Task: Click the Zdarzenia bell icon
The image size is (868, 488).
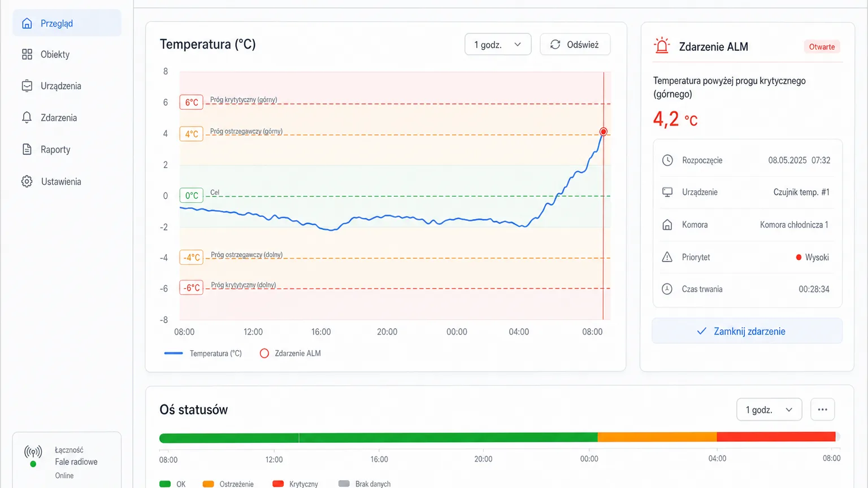Action: (x=27, y=117)
